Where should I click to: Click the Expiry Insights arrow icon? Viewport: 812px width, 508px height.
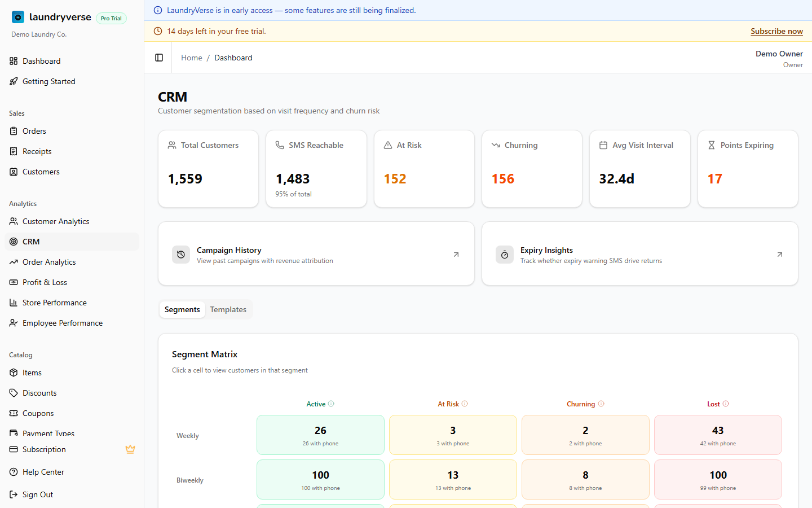coord(780,255)
